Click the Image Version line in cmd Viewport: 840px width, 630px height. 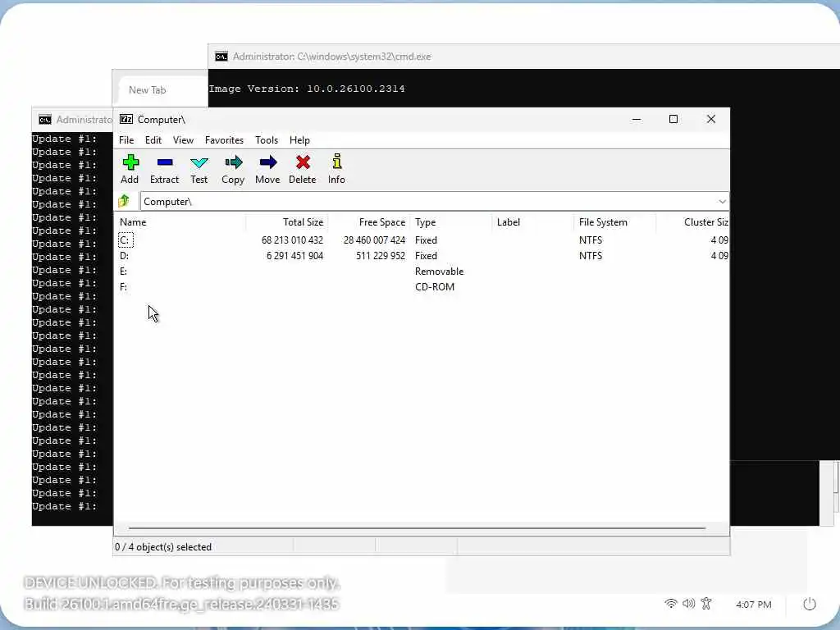307,89
